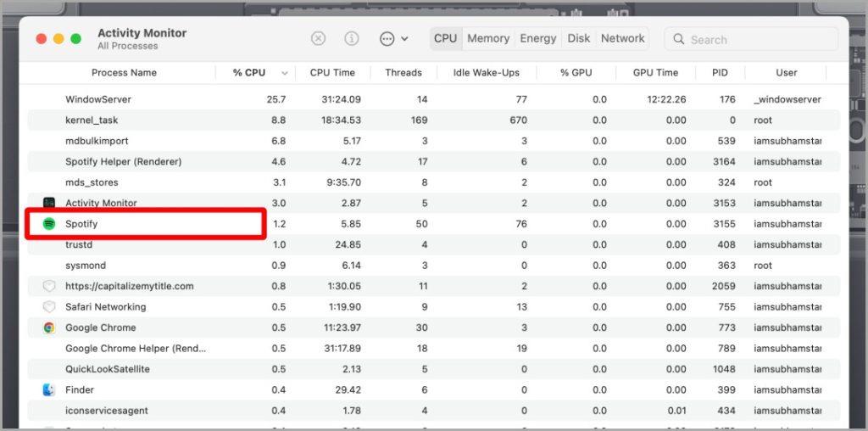Select the trustd process
868x431 pixels.
click(x=79, y=245)
